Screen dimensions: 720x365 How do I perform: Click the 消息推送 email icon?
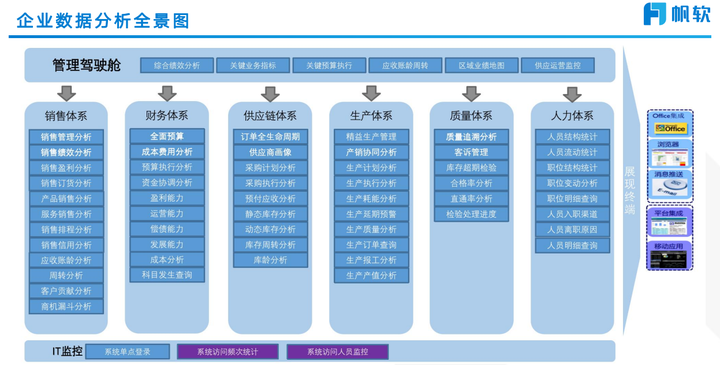[x=670, y=188]
